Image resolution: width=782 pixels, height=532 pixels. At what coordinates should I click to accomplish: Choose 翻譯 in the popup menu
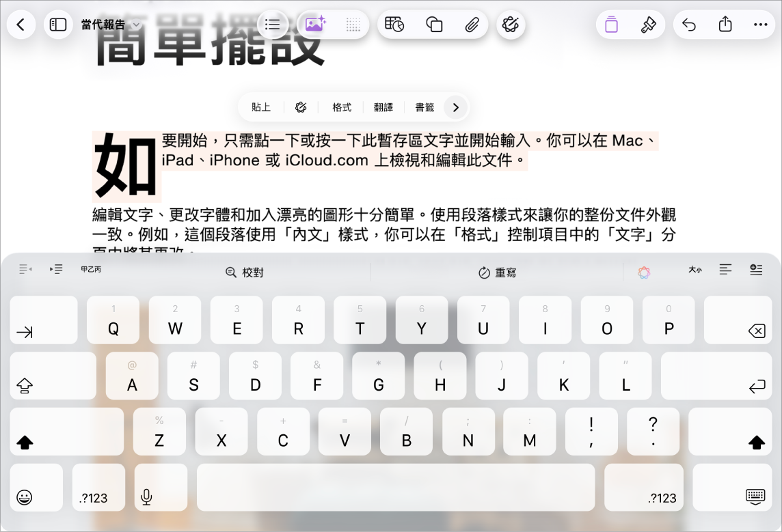coord(383,107)
